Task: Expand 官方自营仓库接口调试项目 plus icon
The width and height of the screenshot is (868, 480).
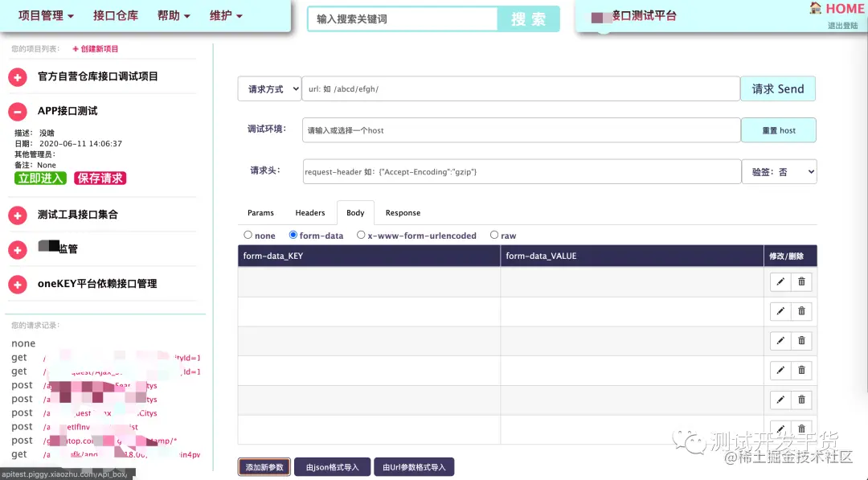Action: tap(18, 77)
